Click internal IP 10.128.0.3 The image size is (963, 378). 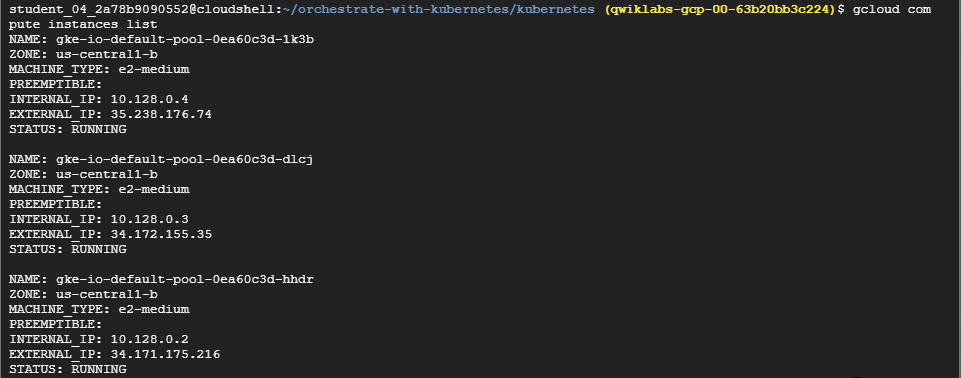pos(149,219)
